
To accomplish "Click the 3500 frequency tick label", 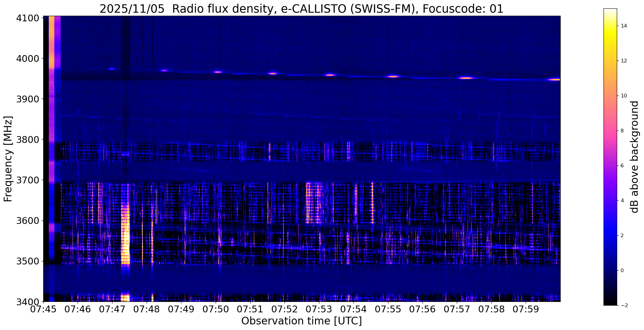I will pyautogui.click(x=27, y=261).
